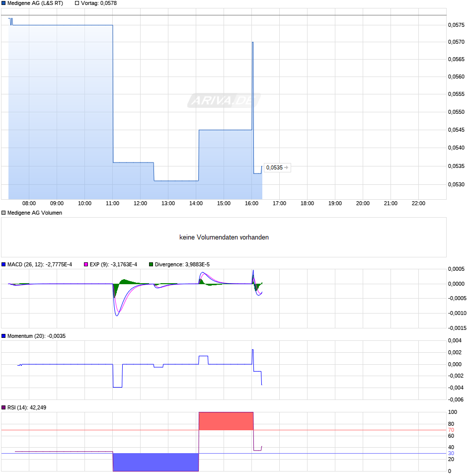
Task: Click the -0,0015 MACD axis label
Action: point(457,328)
